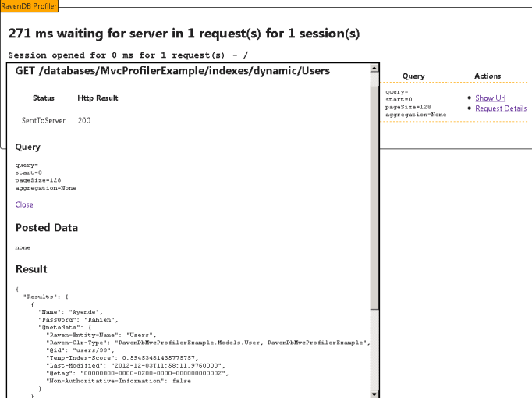Click the RavenDB Profiler tab label
Viewport: 532px width, 398px height.
[29, 6]
